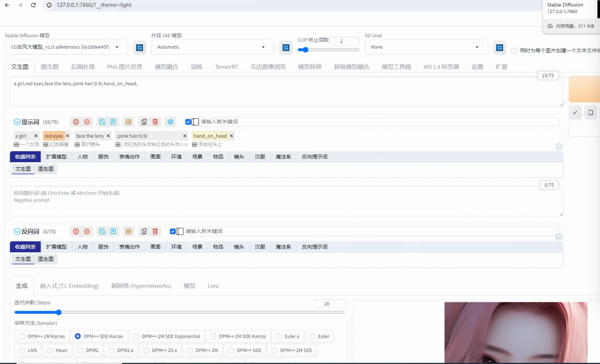This screenshot has width=600, height=364.
Task: Click bookmark favorites icon in 提示词 toolbar
Action: [113, 122]
